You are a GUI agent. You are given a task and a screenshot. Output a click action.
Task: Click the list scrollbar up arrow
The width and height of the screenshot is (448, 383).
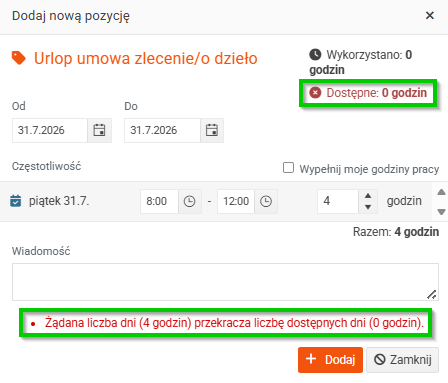point(441,192)
